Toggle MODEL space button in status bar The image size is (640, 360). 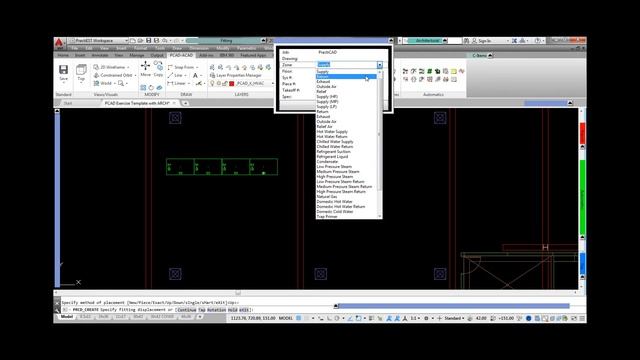(x=286, y=318)
